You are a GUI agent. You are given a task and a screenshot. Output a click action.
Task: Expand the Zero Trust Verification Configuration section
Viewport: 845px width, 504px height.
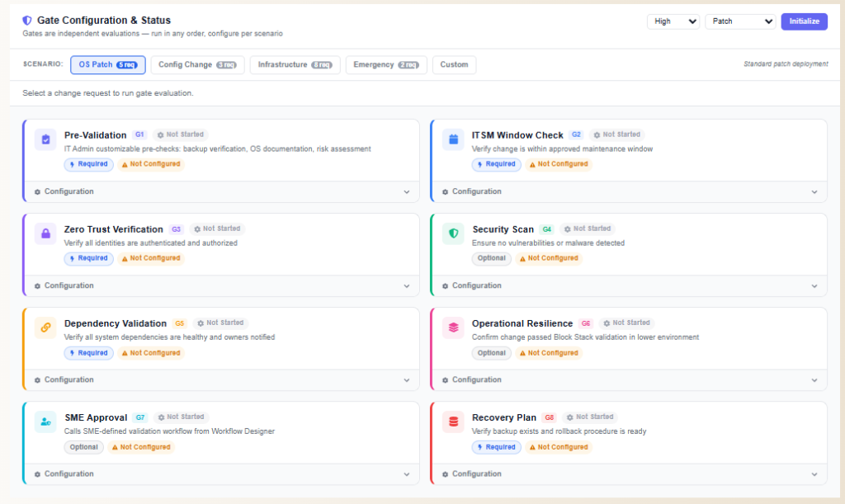click(221, 286)
